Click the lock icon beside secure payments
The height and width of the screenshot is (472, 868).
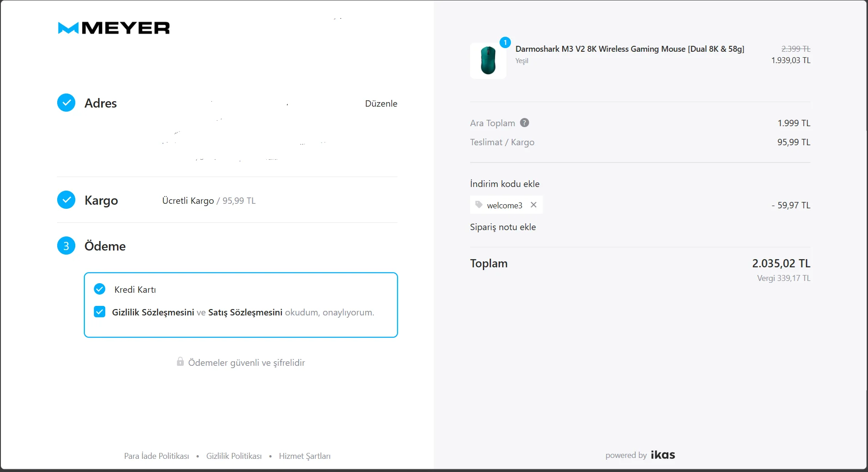pyautogui.click(x=180, y=362)
